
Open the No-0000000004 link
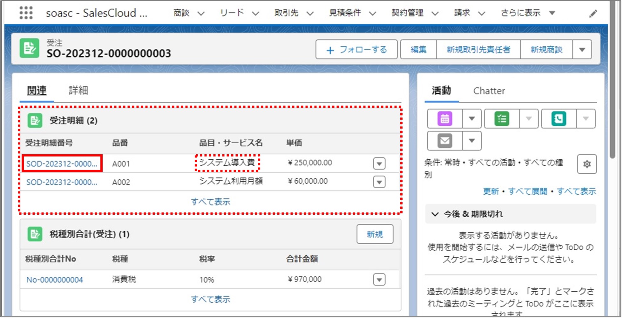point(55,280)
